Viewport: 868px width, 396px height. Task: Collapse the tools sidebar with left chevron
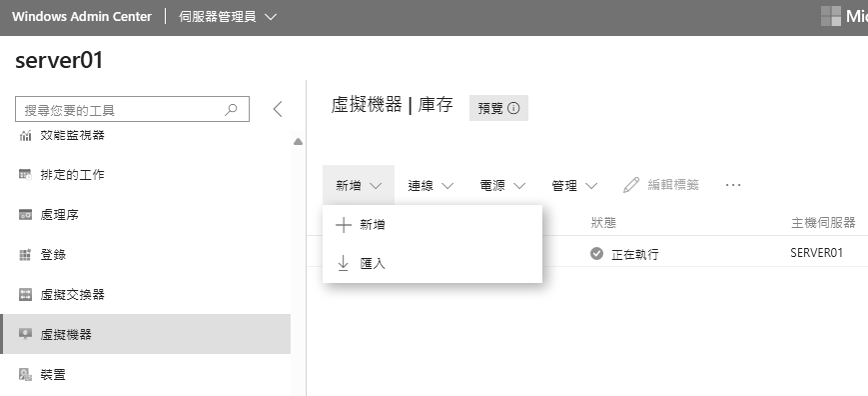point(278,109)
